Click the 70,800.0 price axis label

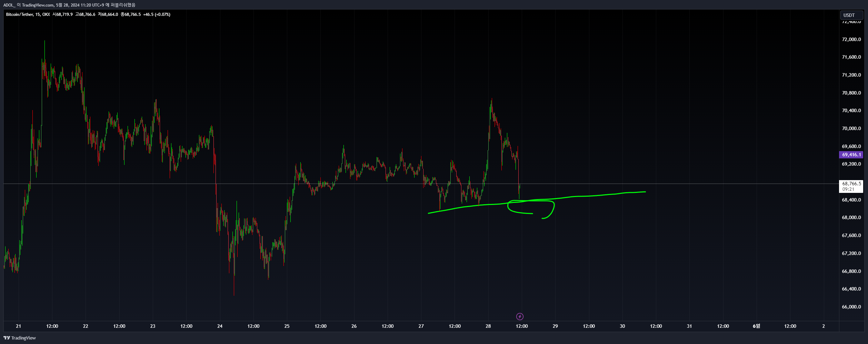pyautogui.click(x=851, y=93)
